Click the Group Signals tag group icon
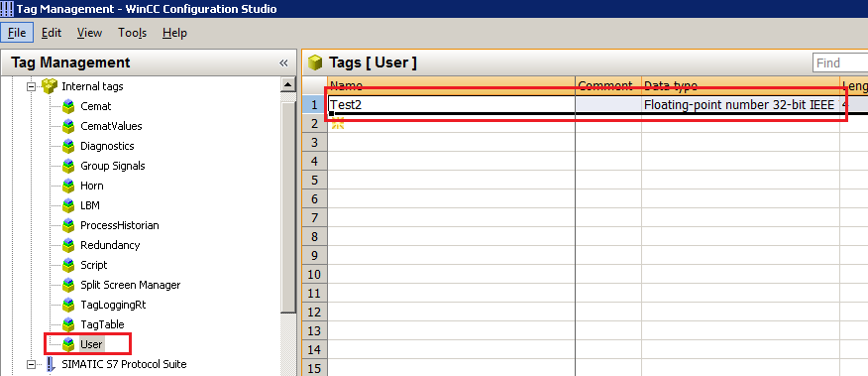This screenshot has width=868, height=376. tap(68, 166)
